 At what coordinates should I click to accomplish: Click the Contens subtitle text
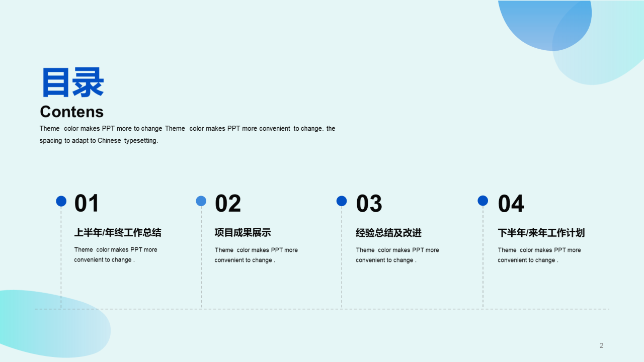click(71, 112)
